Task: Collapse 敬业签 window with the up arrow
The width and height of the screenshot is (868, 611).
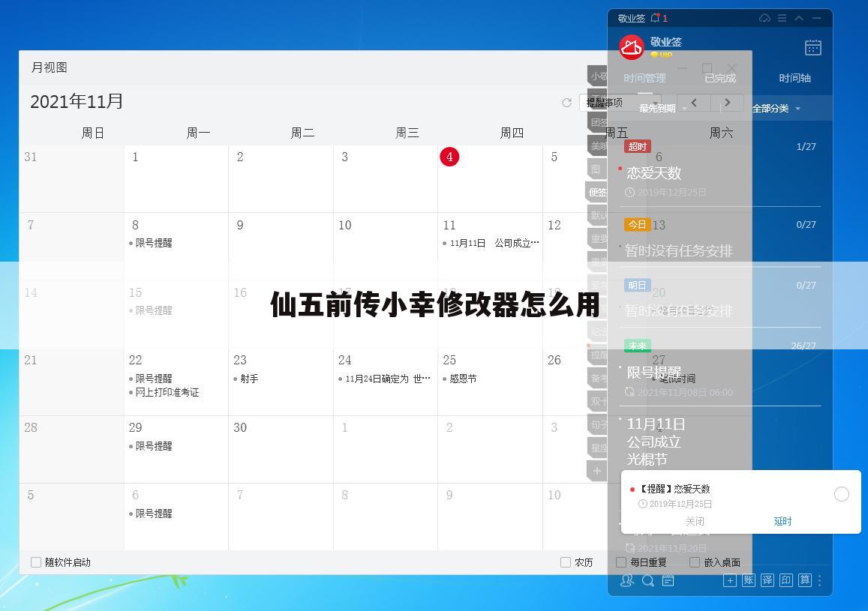Action: coord(799,18)
